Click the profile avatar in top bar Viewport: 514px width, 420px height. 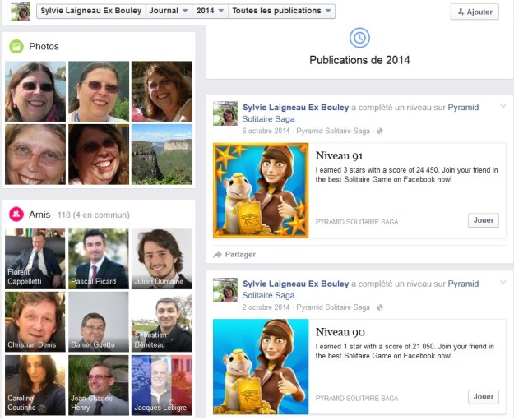click(21, 12)
